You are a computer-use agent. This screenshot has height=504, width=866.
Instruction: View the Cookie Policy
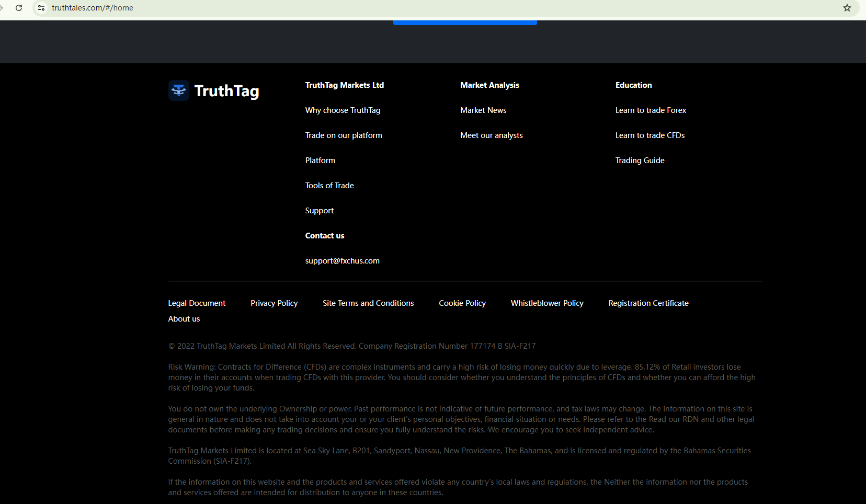(462, 303)
